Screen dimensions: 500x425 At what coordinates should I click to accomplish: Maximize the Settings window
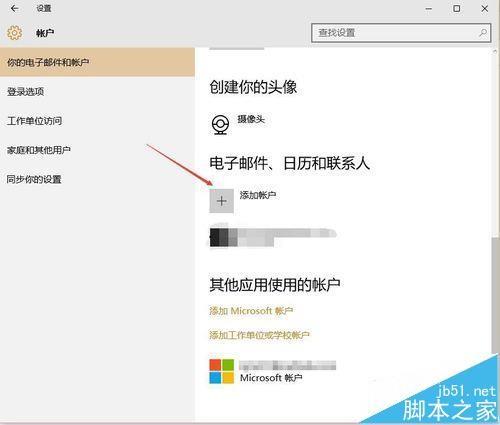tap(457, 9)
